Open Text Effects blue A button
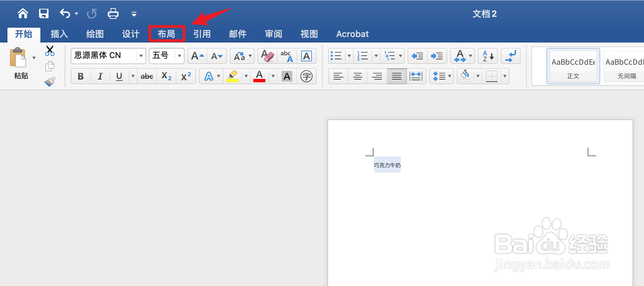 209,76
